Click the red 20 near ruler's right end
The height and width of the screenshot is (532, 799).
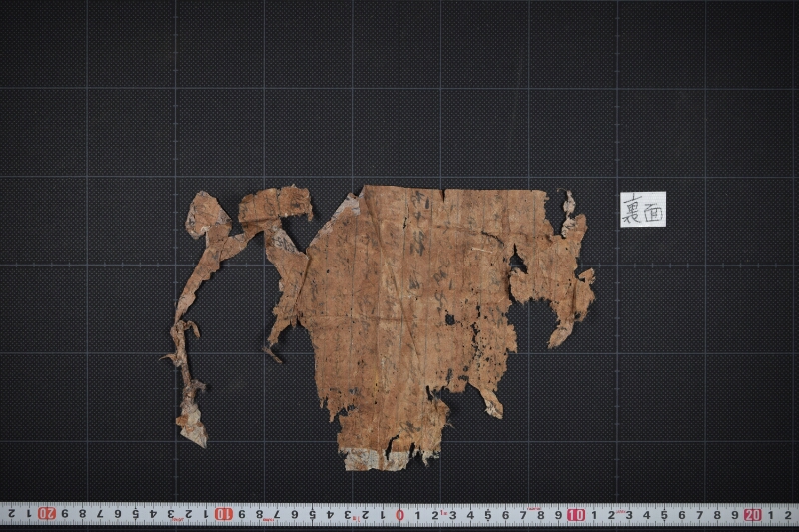[x=753, y=515]
